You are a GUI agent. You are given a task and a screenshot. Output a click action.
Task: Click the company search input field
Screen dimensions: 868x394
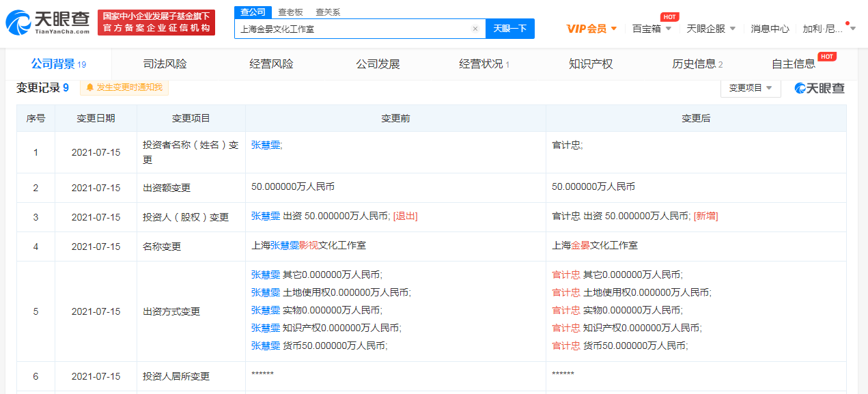[352, 29]
